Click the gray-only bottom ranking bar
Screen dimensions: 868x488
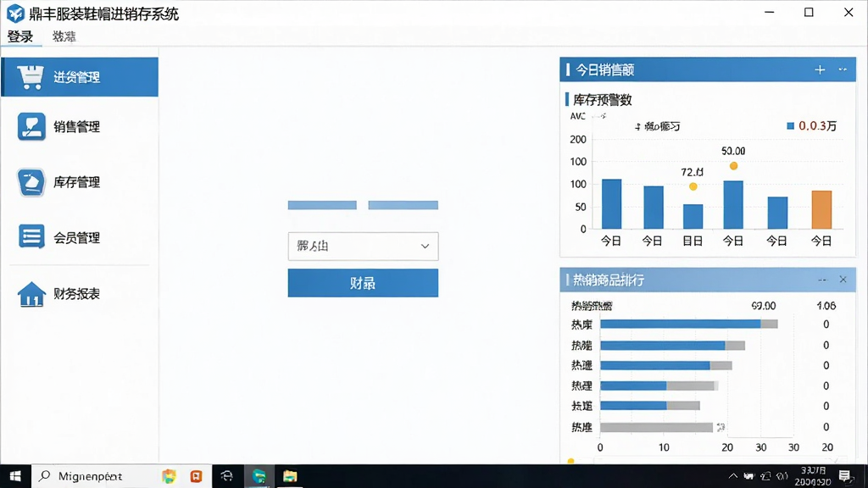(x=657, y=427)
